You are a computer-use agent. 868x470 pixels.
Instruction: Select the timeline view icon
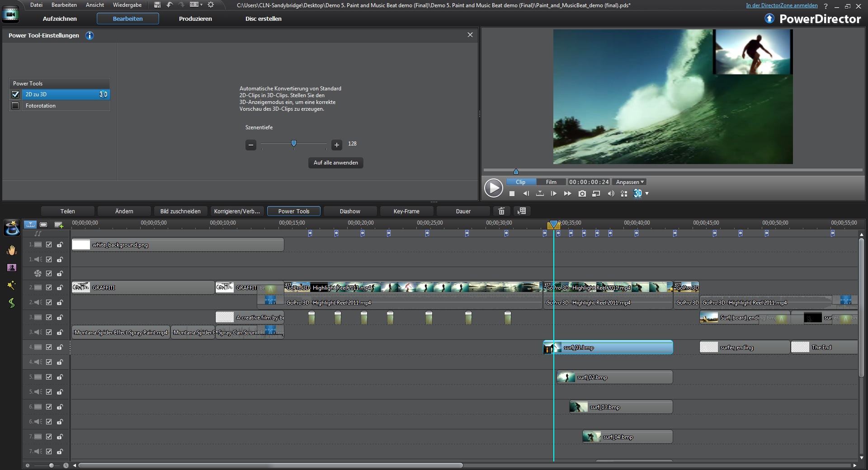(30, 224)
